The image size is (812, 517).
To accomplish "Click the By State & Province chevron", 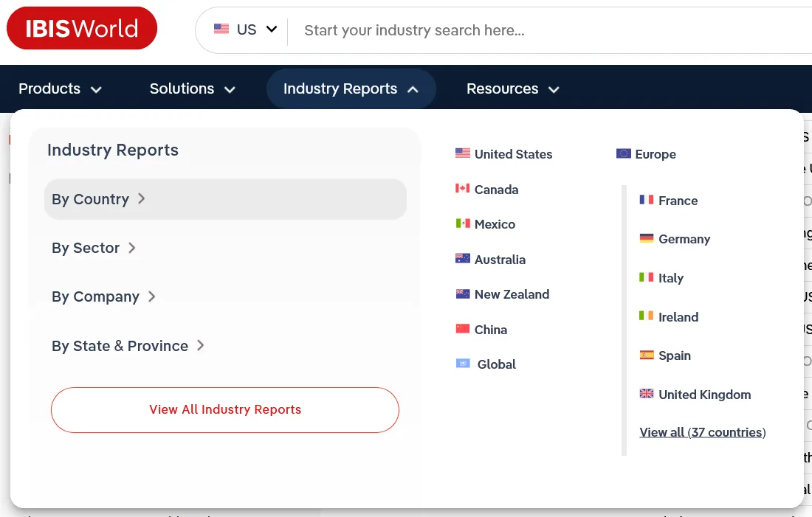I will click(x=200, y=345).
